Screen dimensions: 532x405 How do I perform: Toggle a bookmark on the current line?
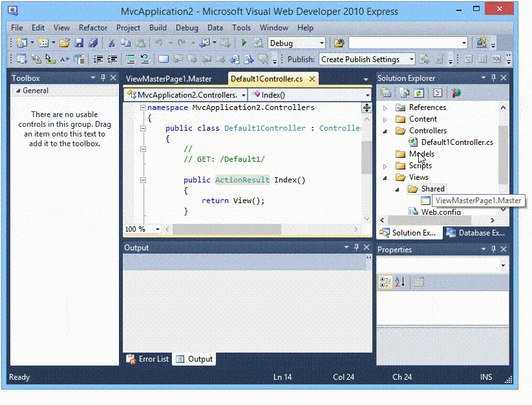pyautogui.click(x=163, y=60)
